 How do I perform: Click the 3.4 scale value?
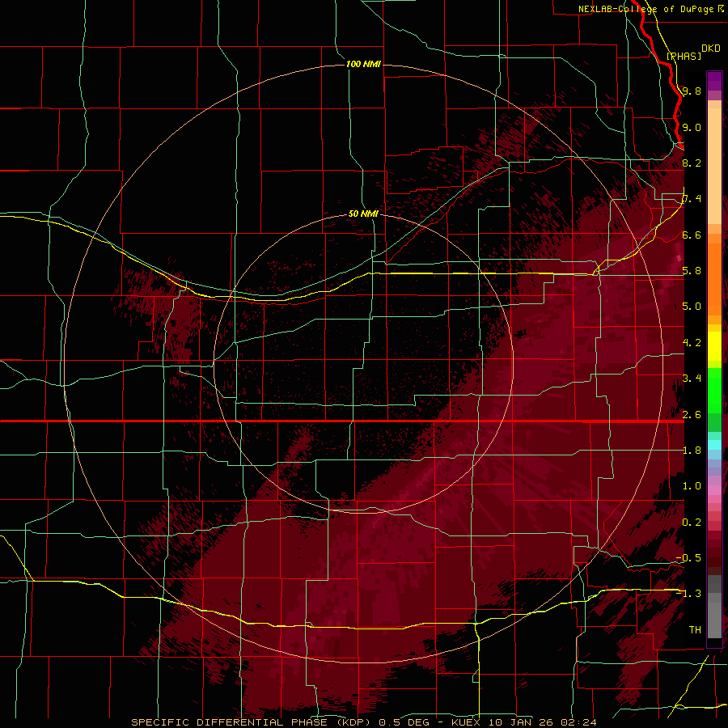coord(692,378)
